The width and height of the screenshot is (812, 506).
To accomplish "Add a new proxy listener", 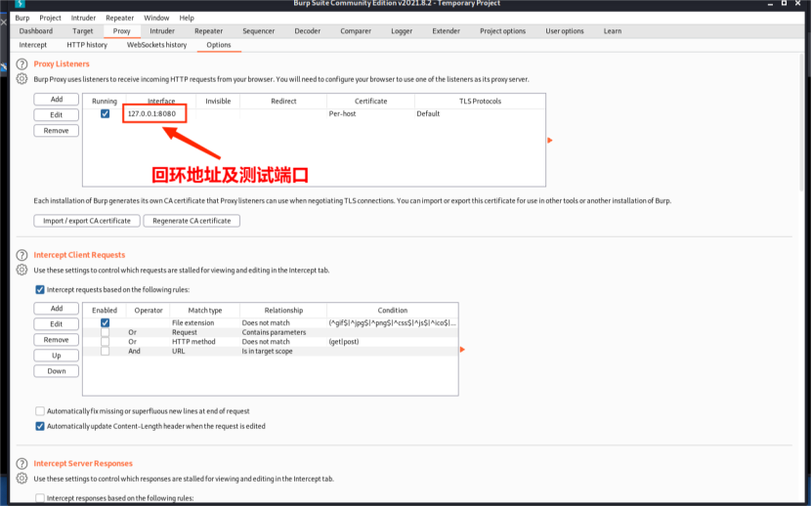I will tap(57, 99).
